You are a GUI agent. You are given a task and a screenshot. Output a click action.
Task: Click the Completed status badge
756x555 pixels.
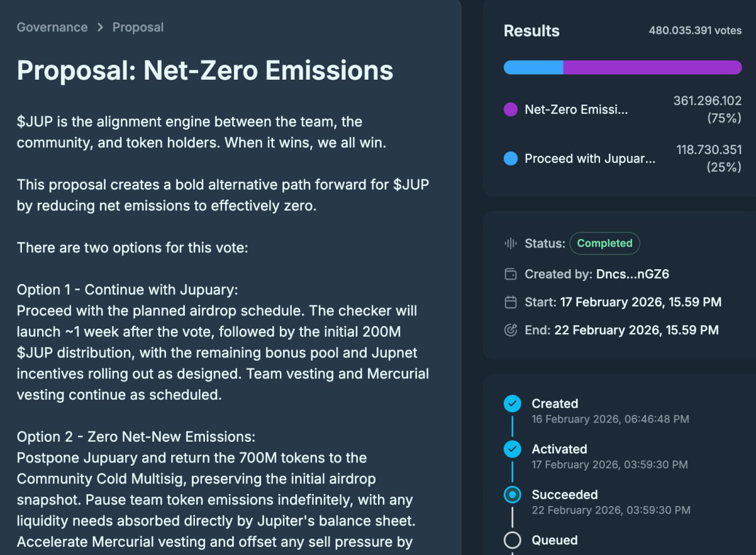click(x=604, y=243)
